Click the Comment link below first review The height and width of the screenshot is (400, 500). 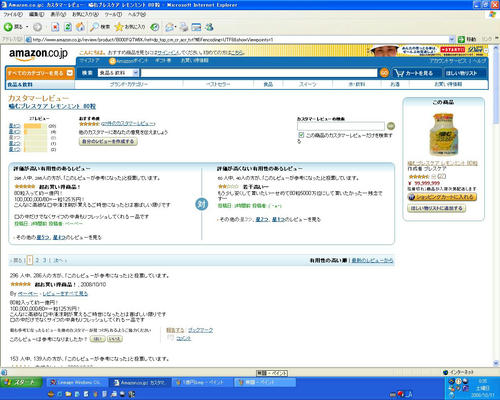tap(183, 338)
